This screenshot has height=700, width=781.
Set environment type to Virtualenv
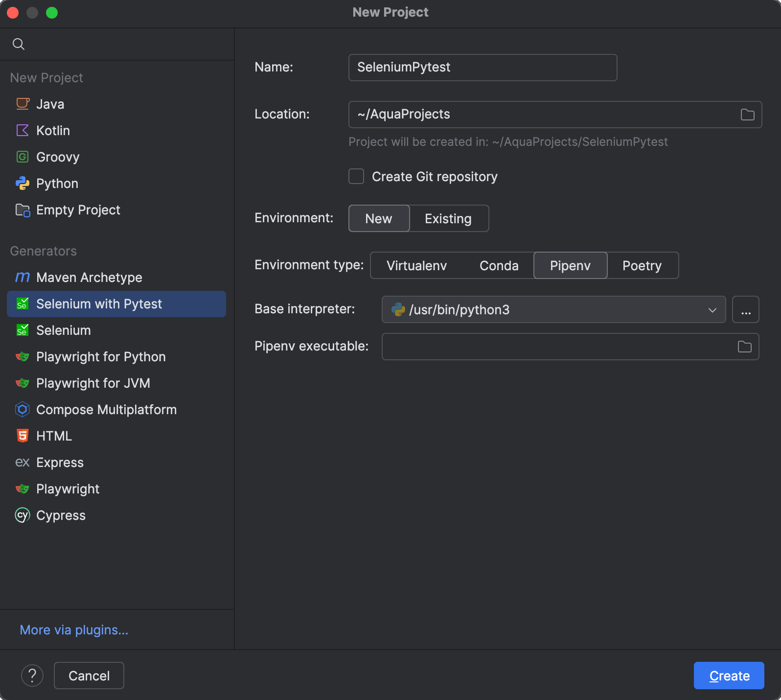416,266
